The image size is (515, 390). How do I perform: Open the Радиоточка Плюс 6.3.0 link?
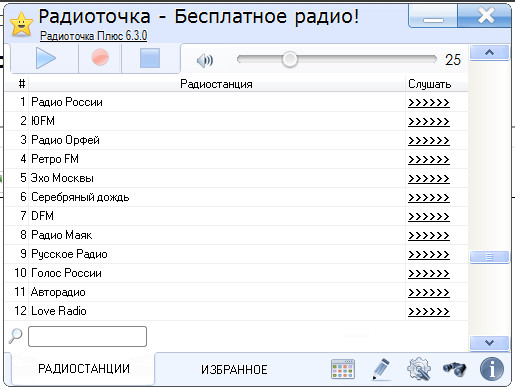[93, 36]
